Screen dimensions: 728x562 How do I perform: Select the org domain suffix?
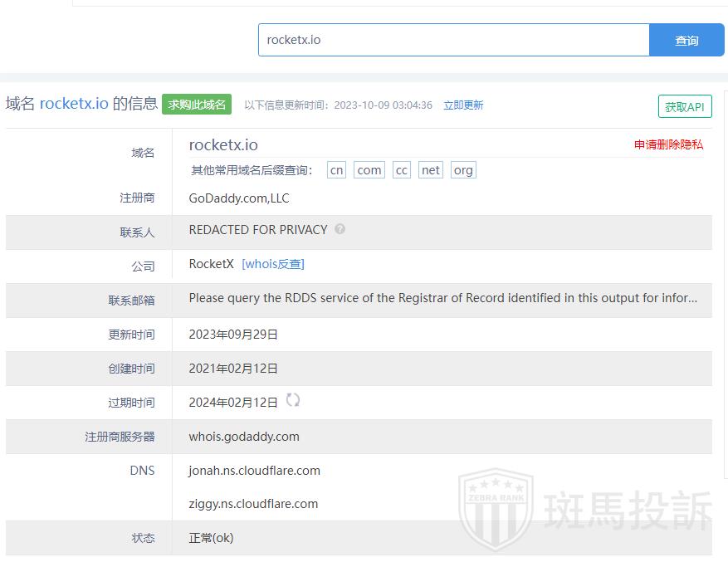pos(463,170)
